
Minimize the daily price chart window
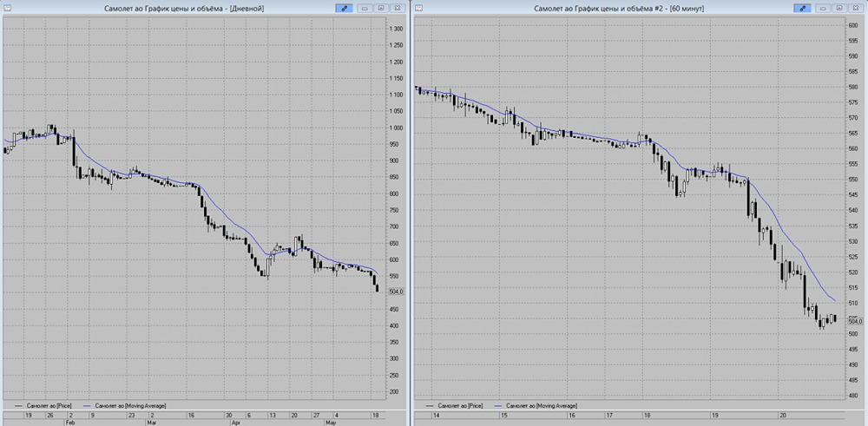pyautogui.click(x=366, y=9)
